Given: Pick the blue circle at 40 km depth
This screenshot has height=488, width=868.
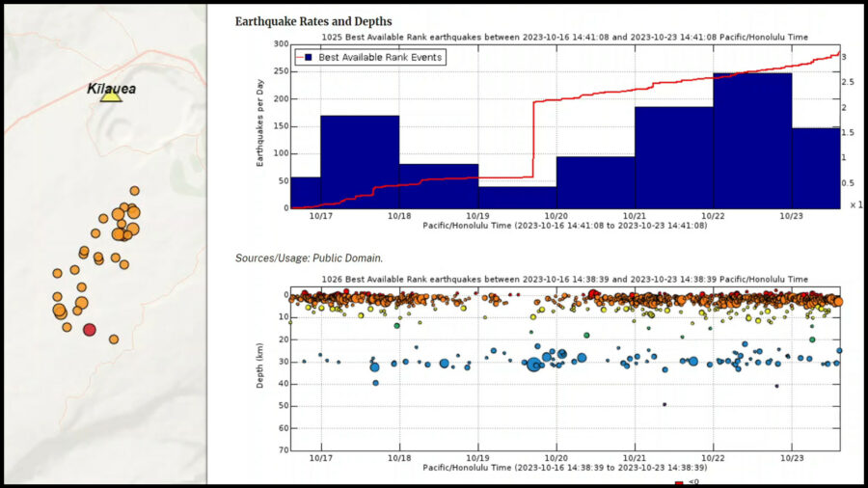Looking at the screenshot, I should (x=375, y=383).
